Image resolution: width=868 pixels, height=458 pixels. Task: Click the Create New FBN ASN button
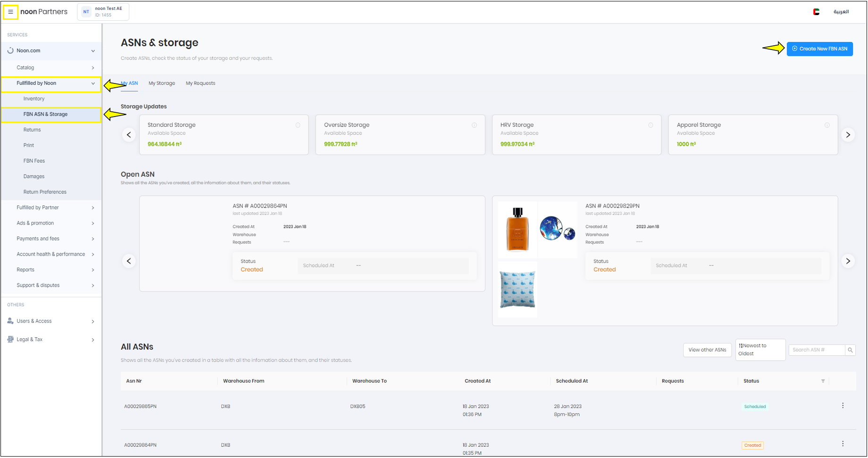tap(819, 49)
